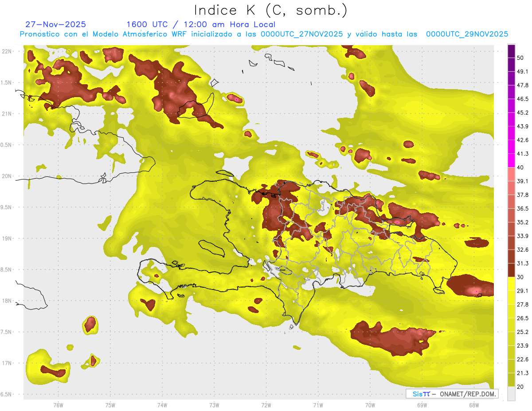The image size is (532, 411).
Task: Click the "68W" longitude axis label
Action: [474, 405]
